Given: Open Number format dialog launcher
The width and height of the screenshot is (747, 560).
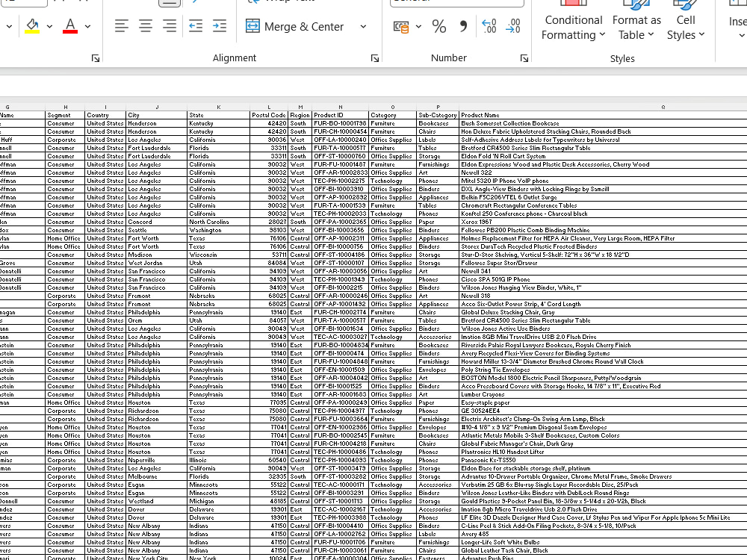Looking at the screenshot, I should click(x=524, y=58).
